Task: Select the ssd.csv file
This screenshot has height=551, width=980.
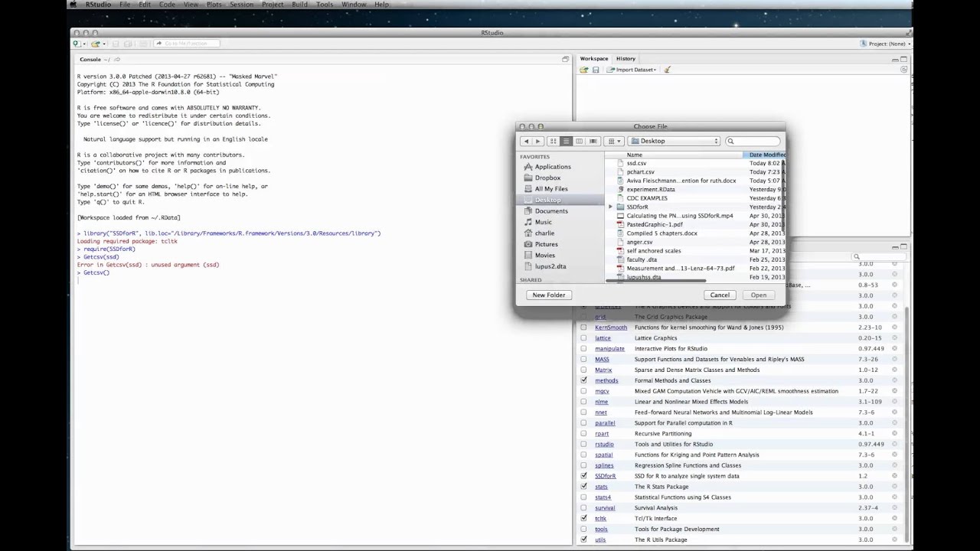Action: (636, 163)
